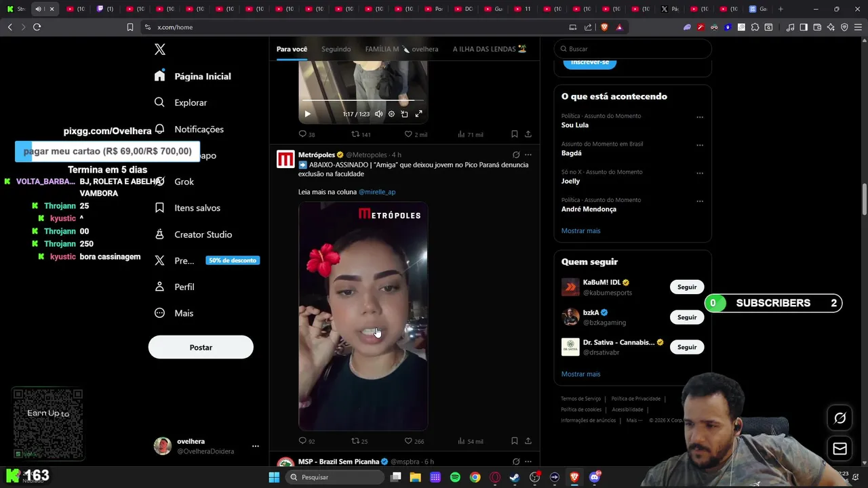The height and width of the screenshot is (488, 868).
Task: Open Explorar from the sidebar
Action: point(180,102)
